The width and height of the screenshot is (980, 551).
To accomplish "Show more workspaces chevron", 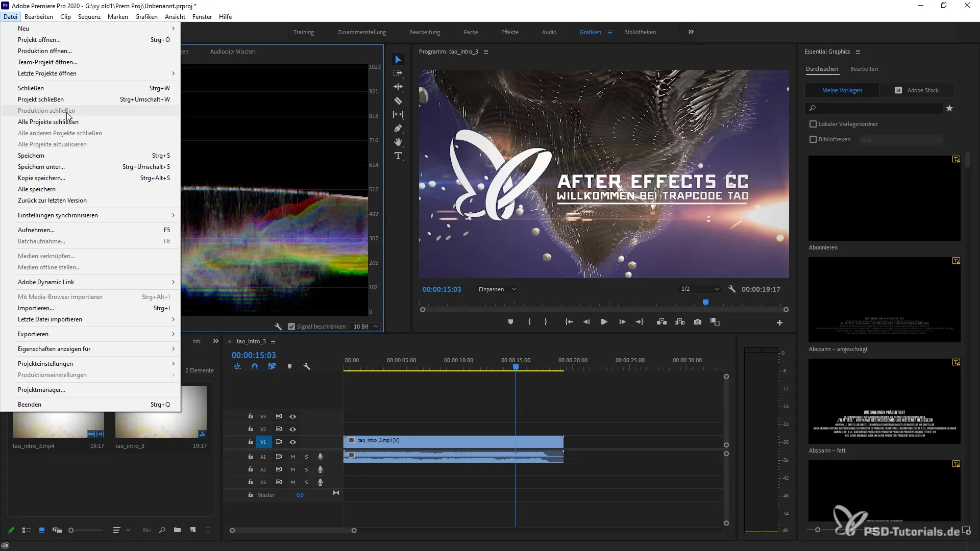I will (691, 32).
